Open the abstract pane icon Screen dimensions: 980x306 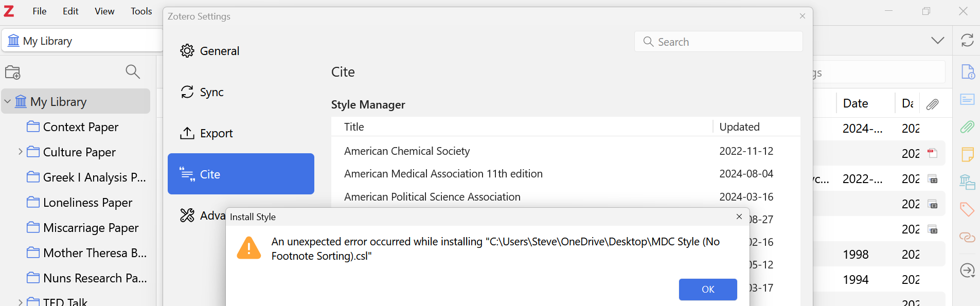pyautogui.click(x=967, y=99)
